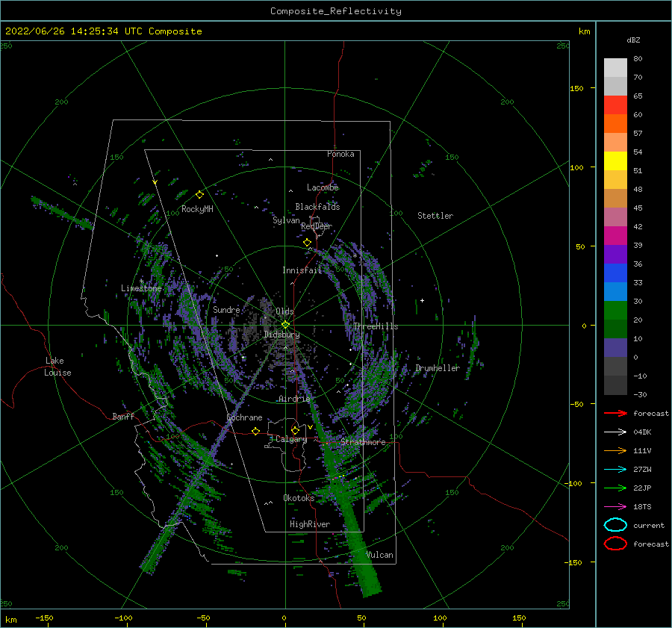
Task: Click the Drumheller label
Action: click(x=437, y=368)
